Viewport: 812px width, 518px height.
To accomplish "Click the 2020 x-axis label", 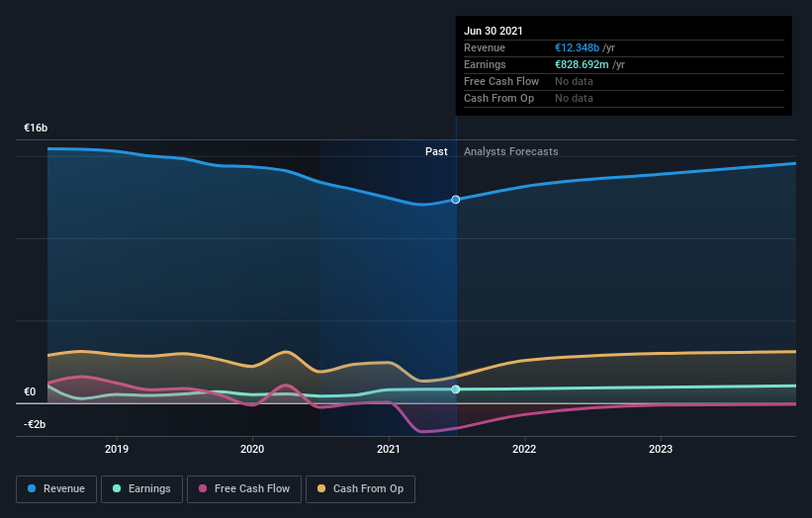I will coord(252,449).
